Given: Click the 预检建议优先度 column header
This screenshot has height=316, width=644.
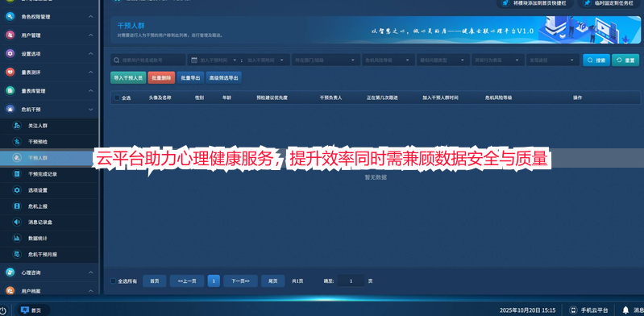Looking at the screenshot, I should 272,98.
